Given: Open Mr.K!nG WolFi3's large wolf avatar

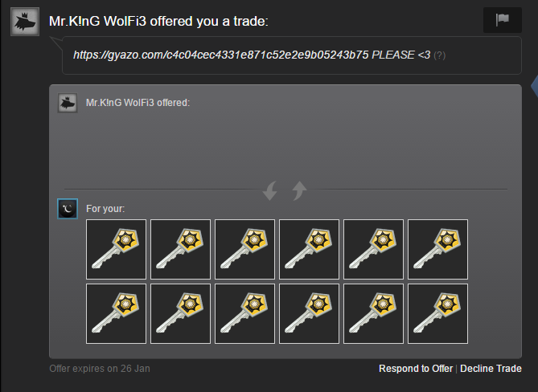Looking at the screenshot, I should [x=25, y=22].
